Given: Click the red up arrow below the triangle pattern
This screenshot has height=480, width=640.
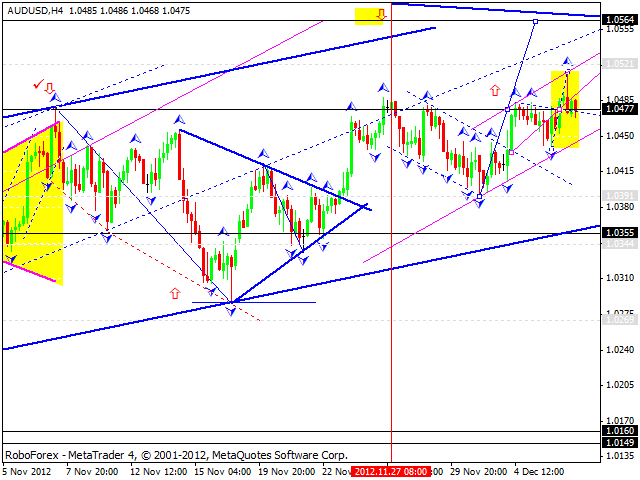Looking at the screenshot, I should click(176, 293).
